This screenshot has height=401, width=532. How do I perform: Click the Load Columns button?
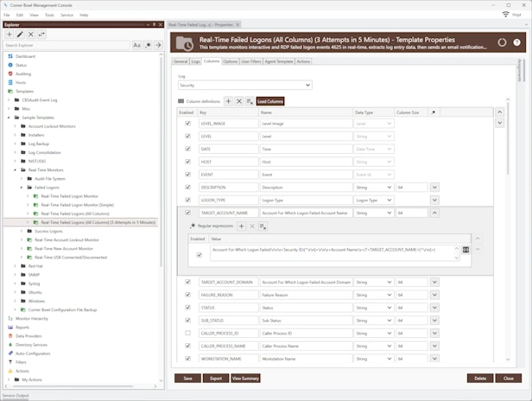(x=270, y=101)
